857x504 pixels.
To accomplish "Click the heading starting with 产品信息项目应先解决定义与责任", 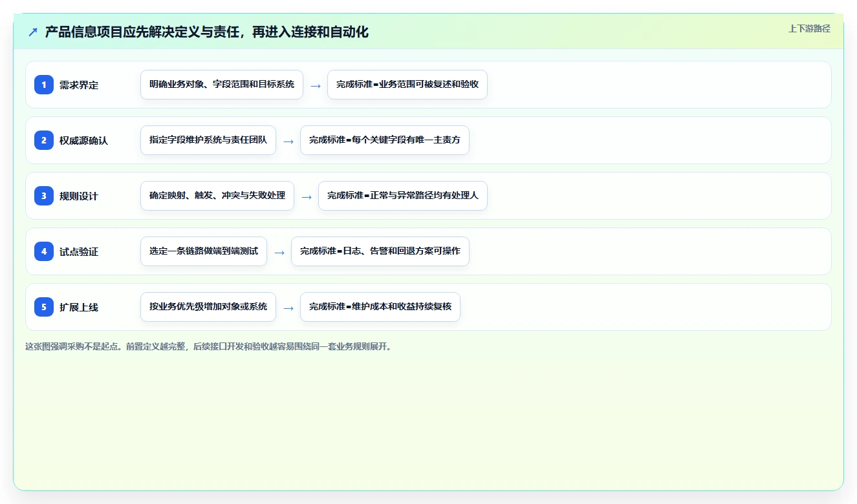I will coord(207,32).
